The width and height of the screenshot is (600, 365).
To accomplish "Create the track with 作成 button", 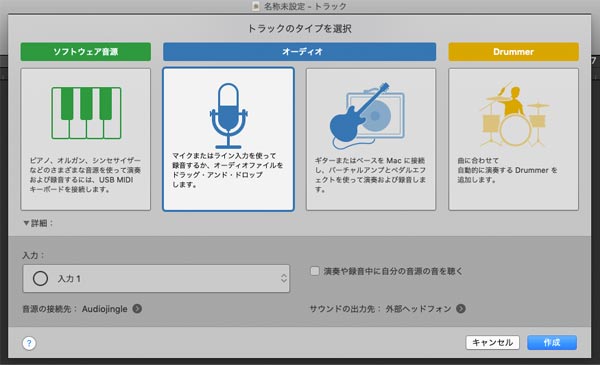I will click(x=552, y=342).
